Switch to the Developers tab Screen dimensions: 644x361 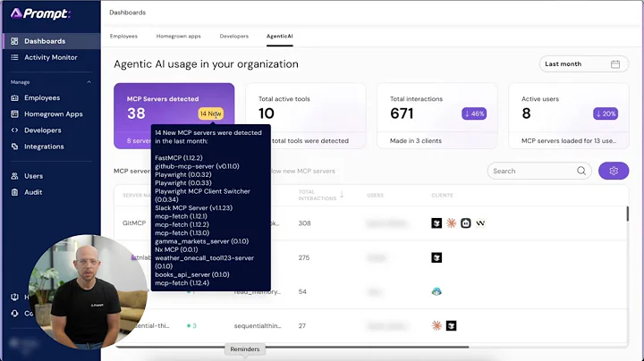[234, 36]
